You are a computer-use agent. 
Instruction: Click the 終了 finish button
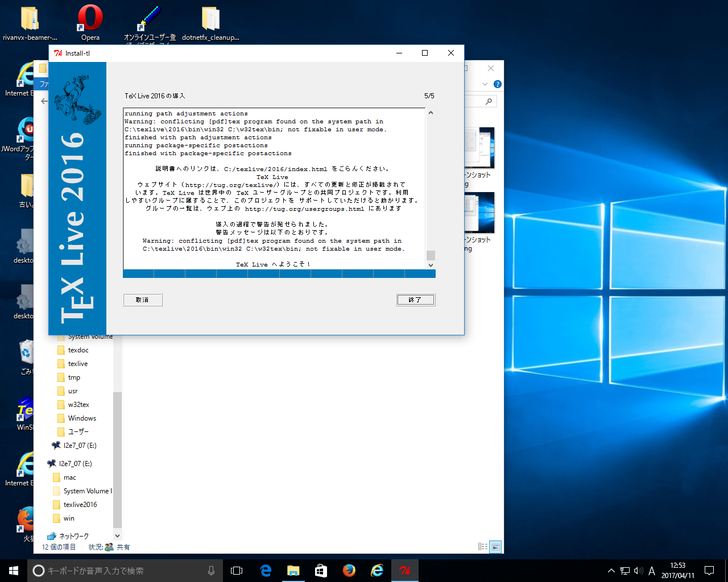pos(416,300)
